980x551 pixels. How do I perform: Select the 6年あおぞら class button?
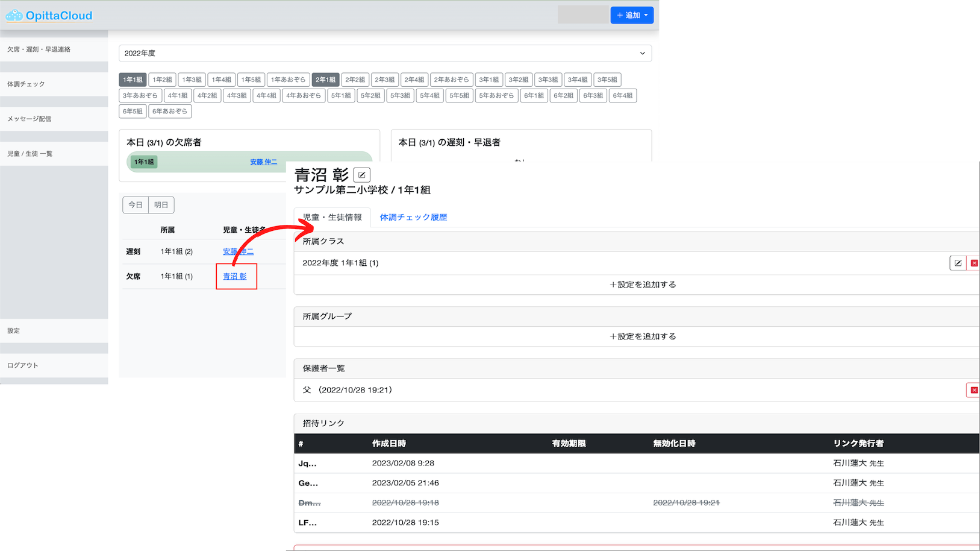[x=170, y=111]
